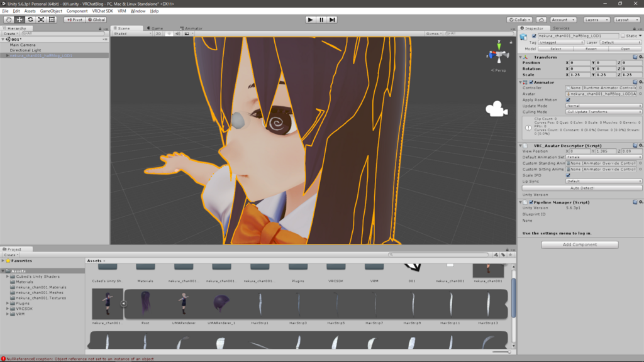Select Directional Light in Hierarchy
This screenshot has width=644, height=362.
pos(25,50)
